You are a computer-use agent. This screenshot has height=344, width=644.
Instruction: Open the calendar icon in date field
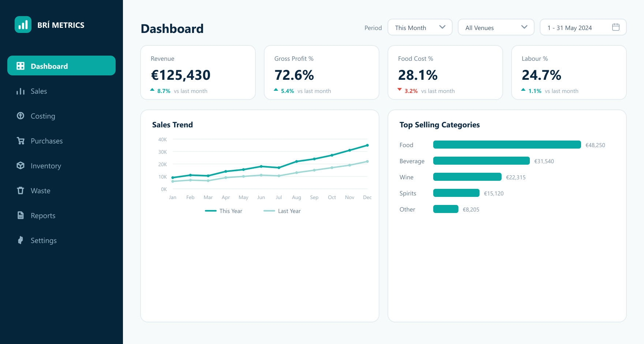(616, 27)
